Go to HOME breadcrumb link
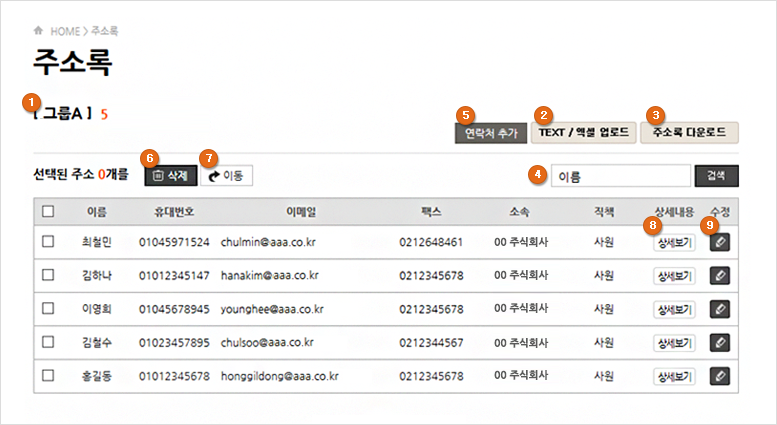 (x=65, y=31)
